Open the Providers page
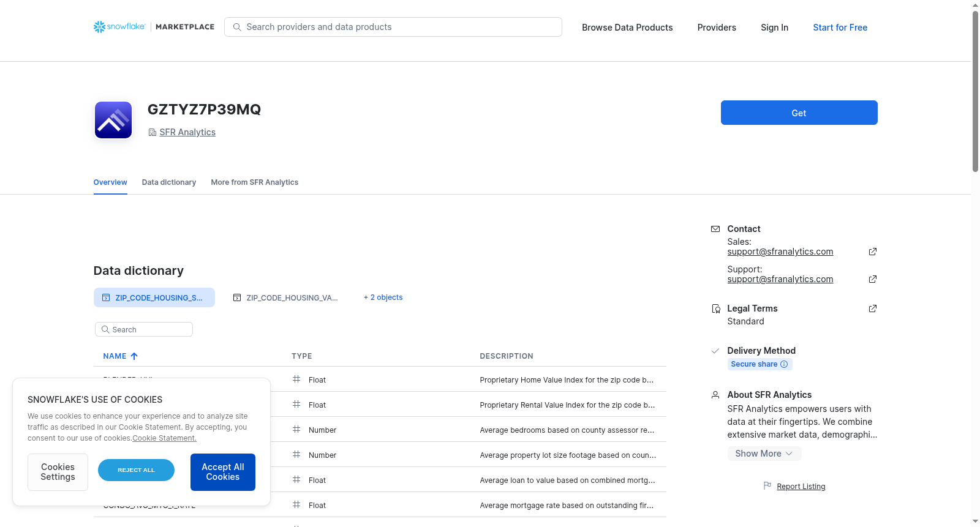This screenshot has height=527, width=980. coord(717,28)
